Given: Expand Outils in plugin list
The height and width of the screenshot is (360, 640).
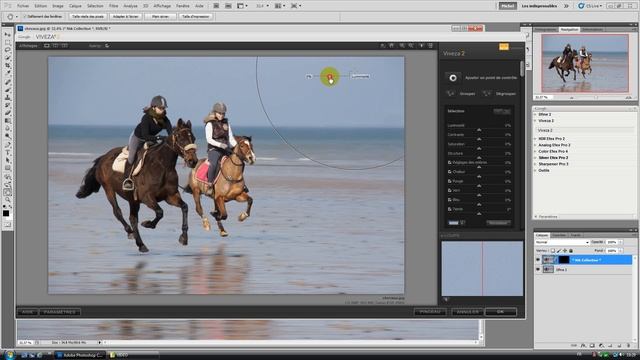Looking at the screenshot, I should pyautogui.click(x=535, y=170).
